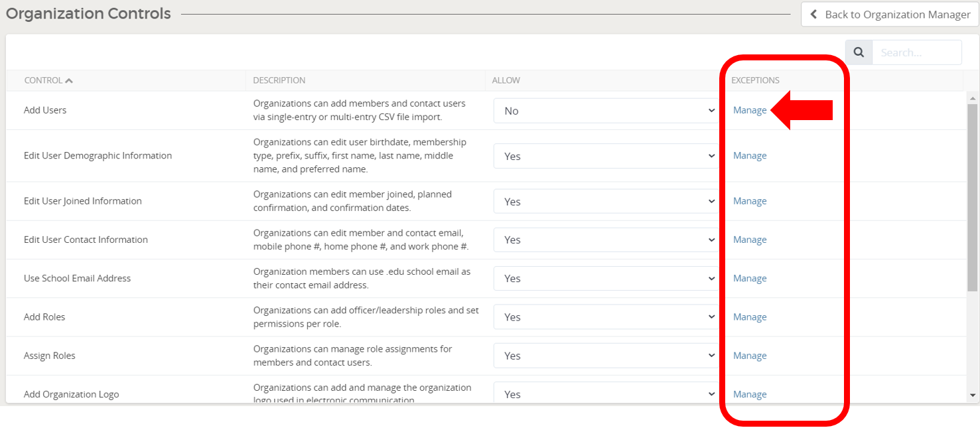Click Manage for Edit User Contact Information
The image size is (980, 430).
(750, 240)
